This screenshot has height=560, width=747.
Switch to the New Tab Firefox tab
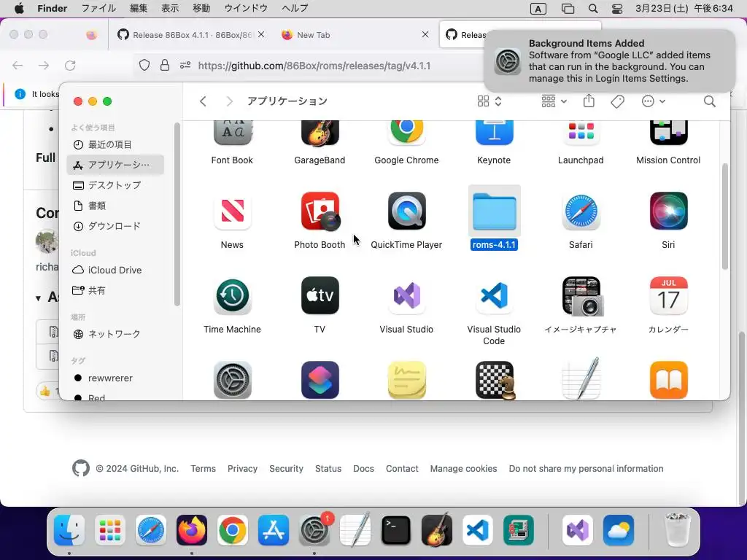point(354,35)
